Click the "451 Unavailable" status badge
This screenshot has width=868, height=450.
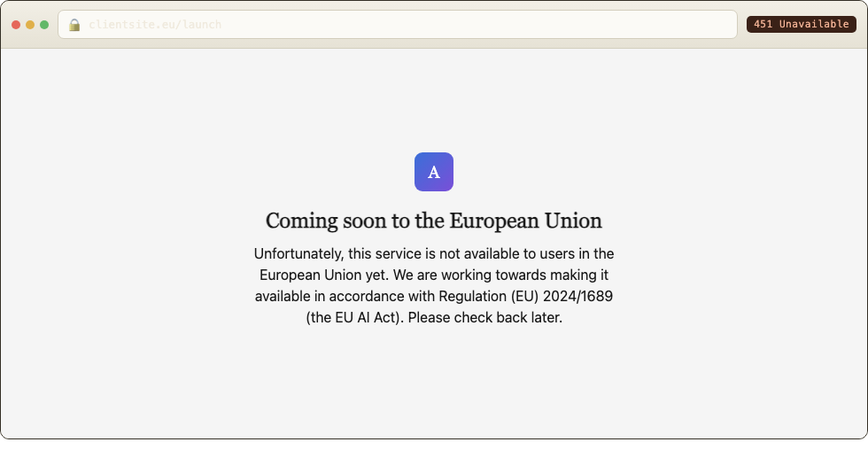coord(801,24)
